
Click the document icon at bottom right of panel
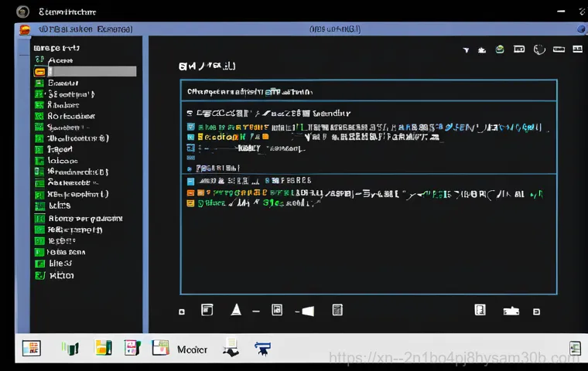[480, 310]
